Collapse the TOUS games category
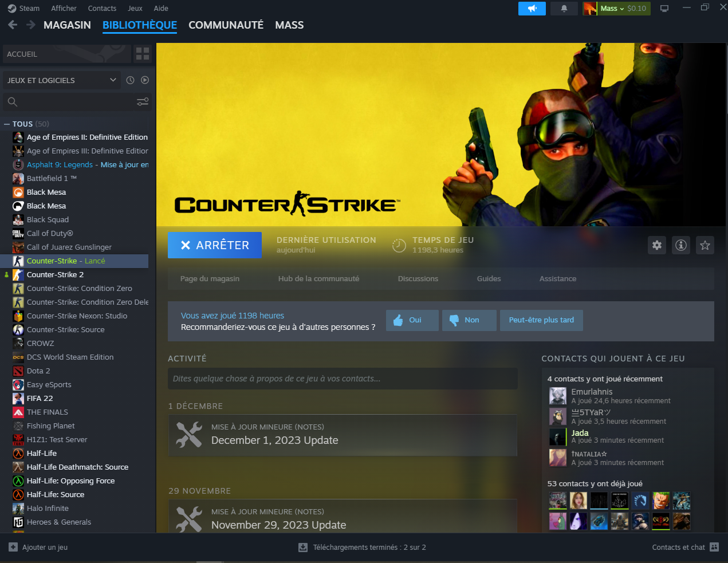 click(7, 124)
